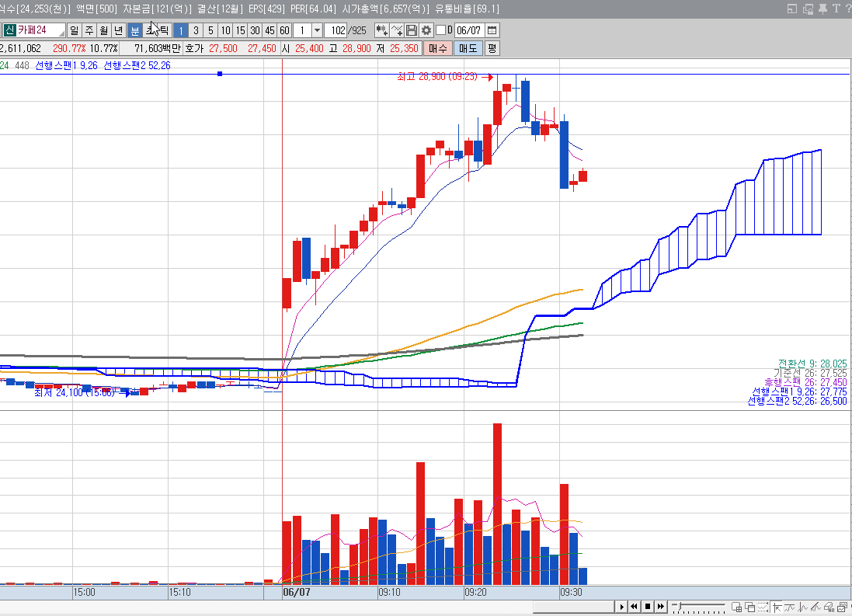Select the 5 minute interval button

(x=210, y=30)
